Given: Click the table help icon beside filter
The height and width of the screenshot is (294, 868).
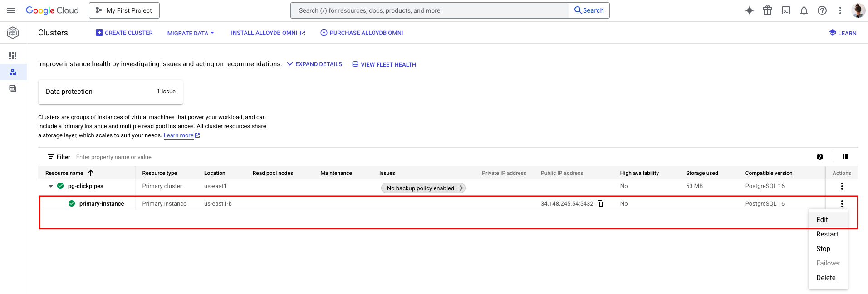Looking at the screenshot, I should point(819,157).
